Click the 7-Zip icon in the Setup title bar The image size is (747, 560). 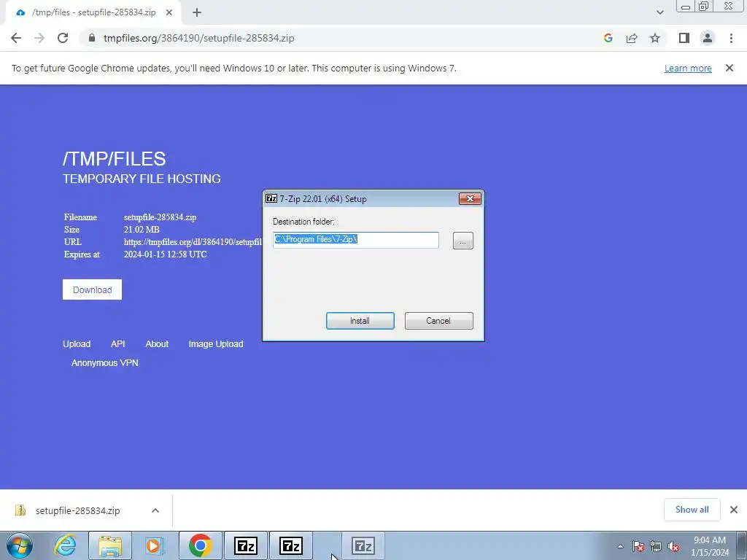click(x=271, y=198)
